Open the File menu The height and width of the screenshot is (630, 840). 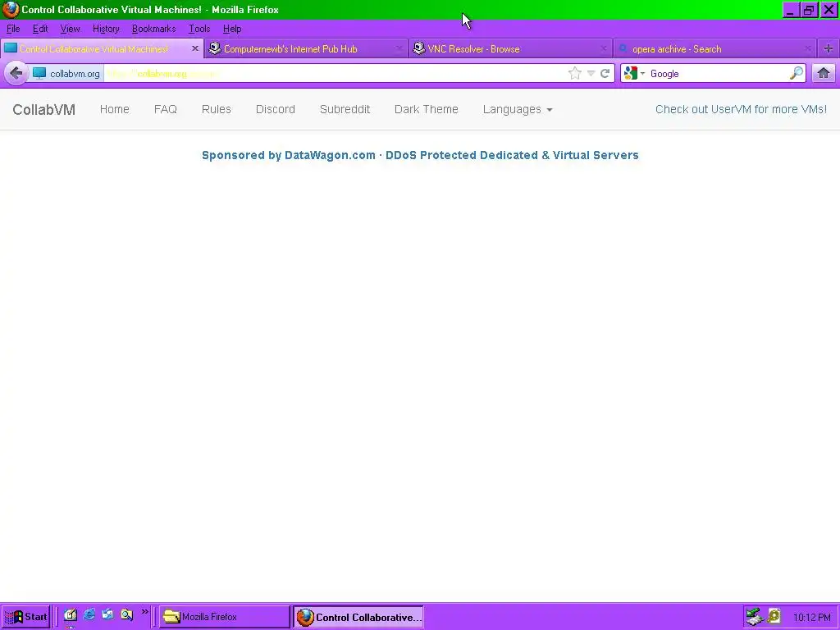13,29
